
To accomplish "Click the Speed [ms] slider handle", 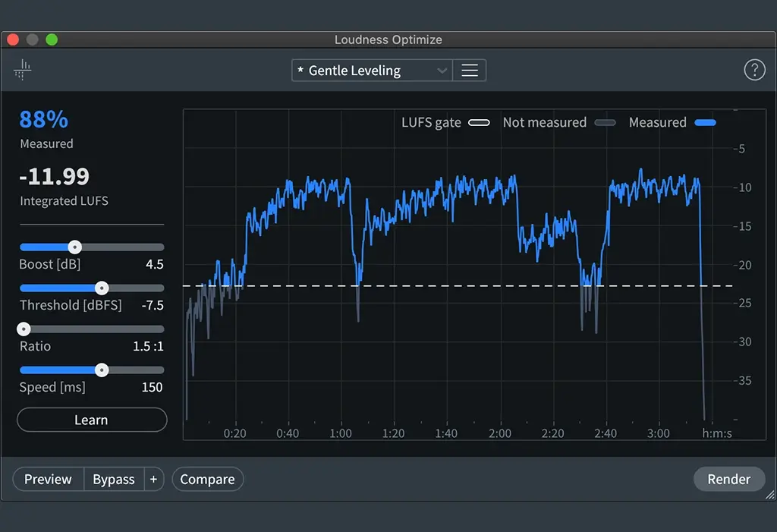I will click(x=102, y=370).
